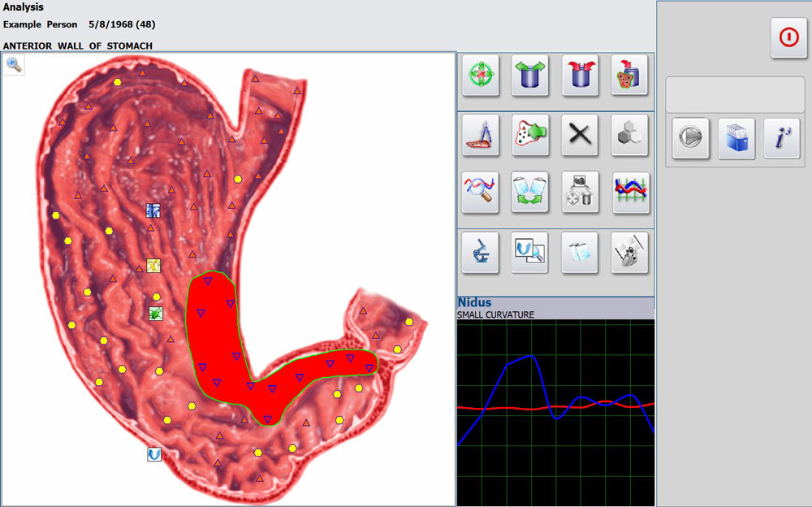Click the green marker icon on stomach
812x507 pixels.
[156, 313]
